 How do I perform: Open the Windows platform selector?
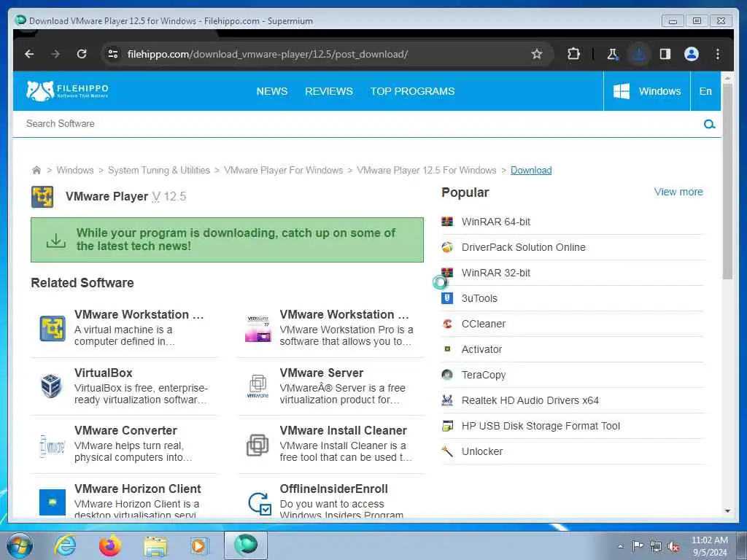(x=646, y=91)
